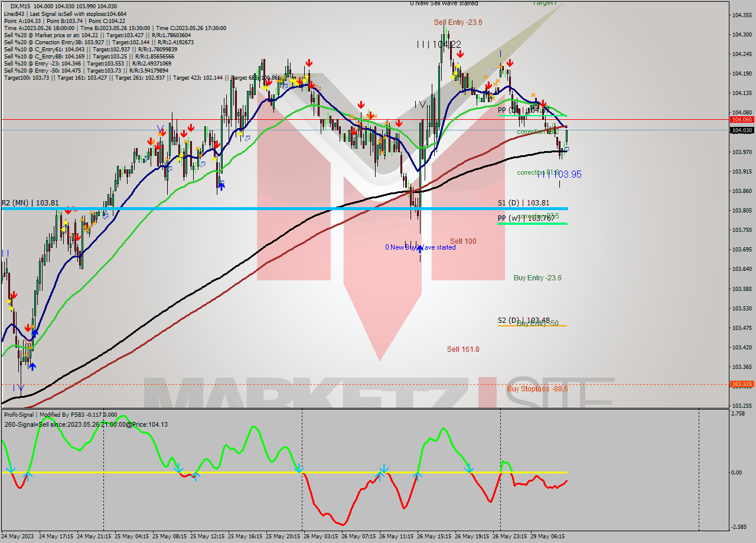Click the '26 May 03:15' time axis label

tap(321, 537)
